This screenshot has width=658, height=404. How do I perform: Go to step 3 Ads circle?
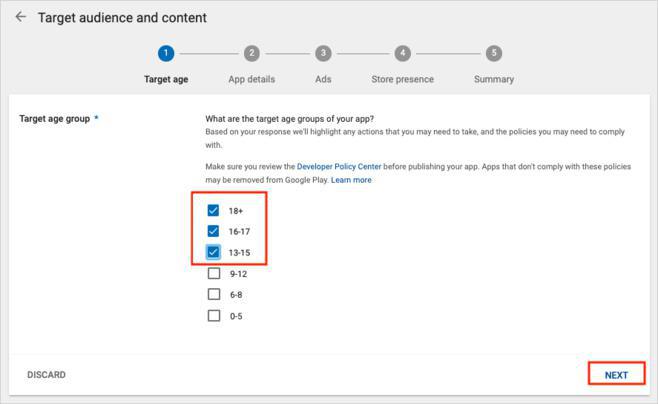pos(323,53)
